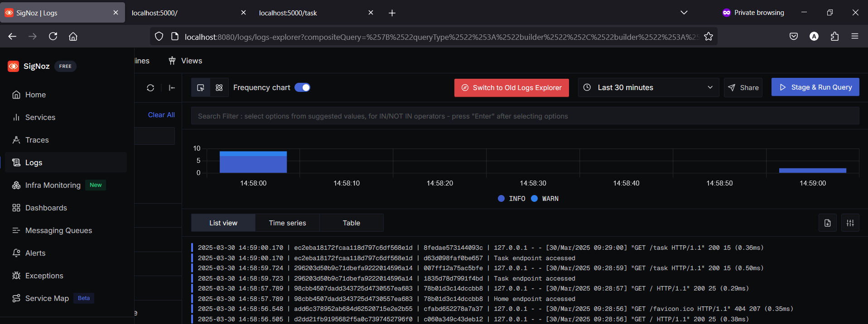Viewport: 868px width, 324px height.
Task: Download logs with the export icon
Action: [827, 223]
